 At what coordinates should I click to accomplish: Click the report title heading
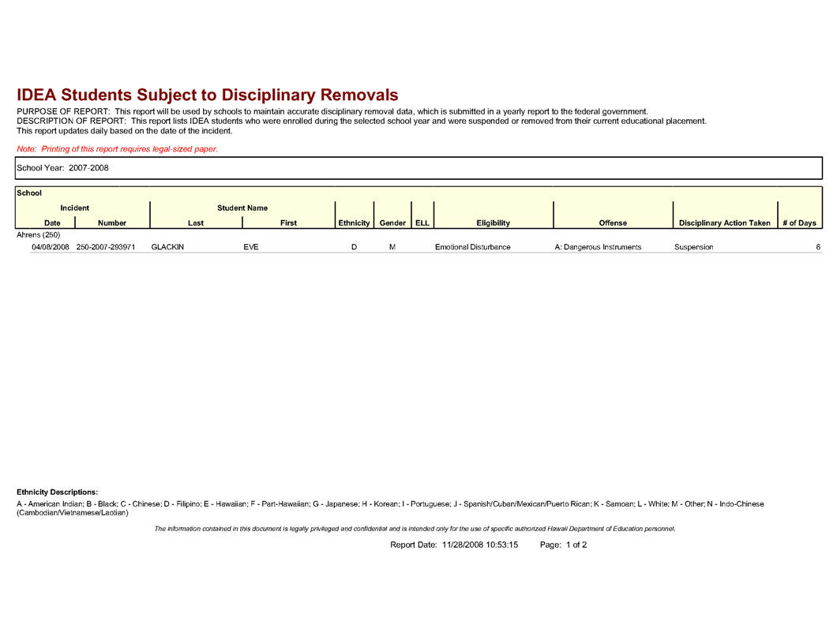point(207,95)
